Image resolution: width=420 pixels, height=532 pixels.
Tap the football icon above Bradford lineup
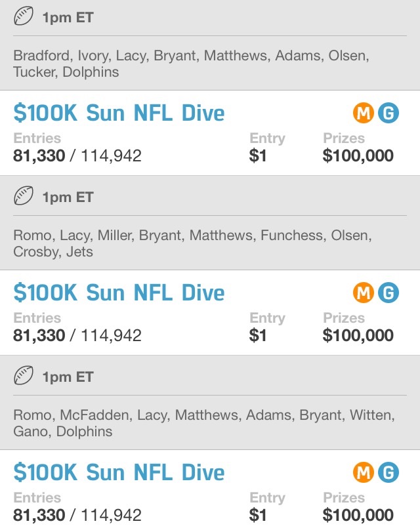pyautogui.click(x=24, y=16)
